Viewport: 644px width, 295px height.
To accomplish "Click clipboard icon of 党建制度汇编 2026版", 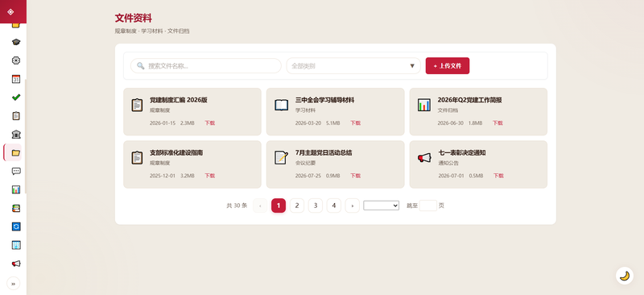I will [x=137, y=105].
